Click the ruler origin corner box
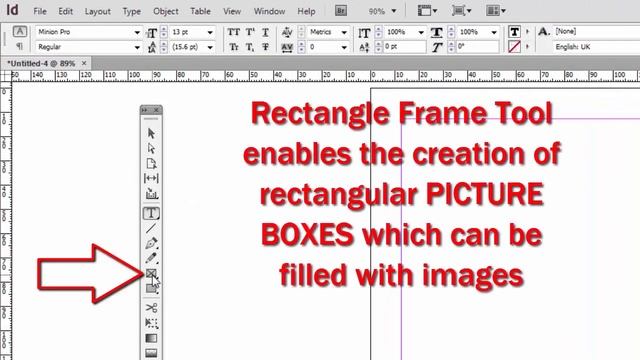 (x=6, y=76)
